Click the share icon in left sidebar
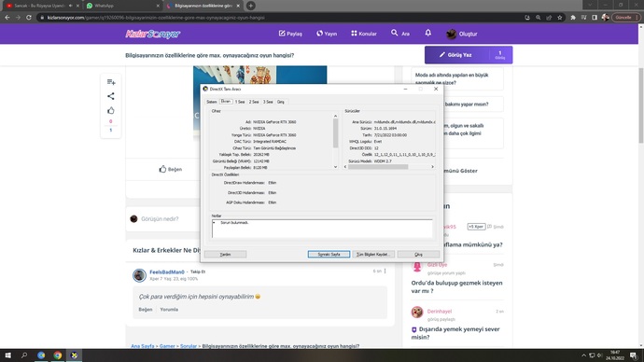Viewport: 644px width, 362px height. [111, 96]
